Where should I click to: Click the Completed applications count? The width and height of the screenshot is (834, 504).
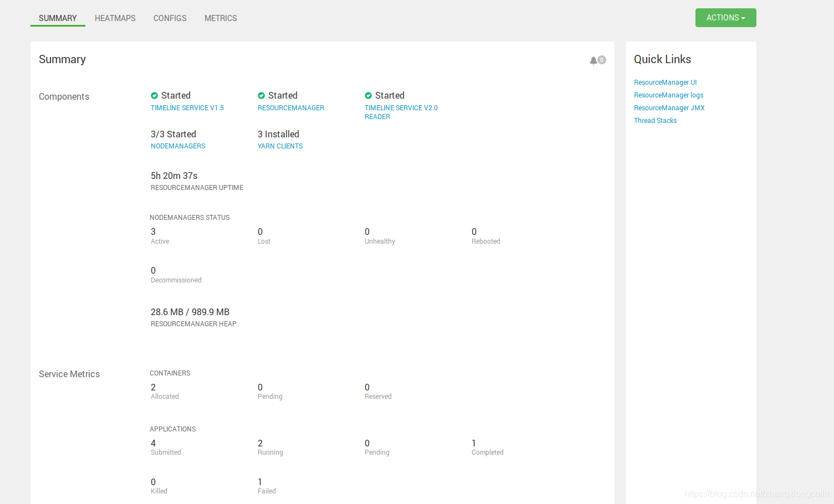tap(474, 443)
